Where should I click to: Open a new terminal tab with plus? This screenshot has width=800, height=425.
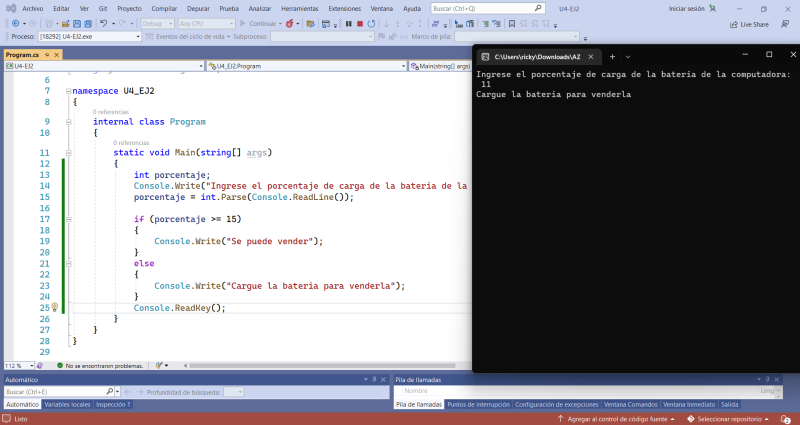[x=612, y=55]
